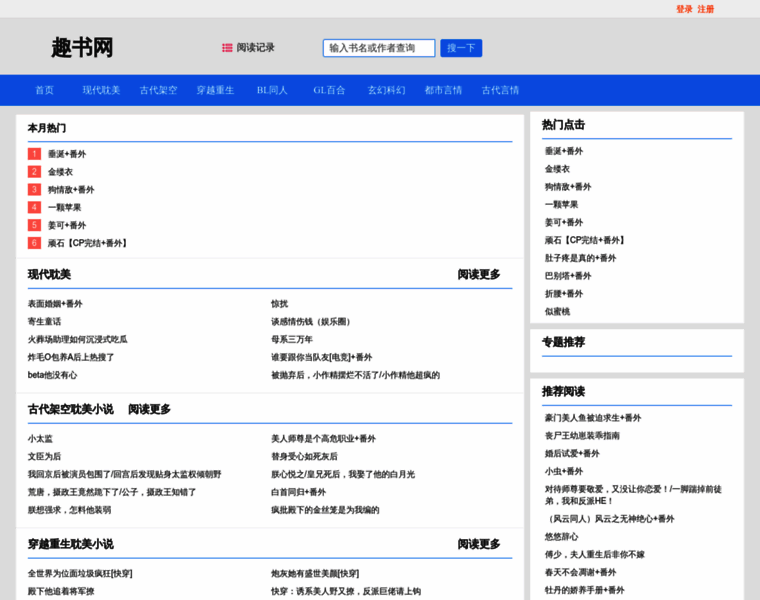Open 金缕衣 in 本月热门 list
The width and height of the screenshot is (760, 600).
pos(61,172)
